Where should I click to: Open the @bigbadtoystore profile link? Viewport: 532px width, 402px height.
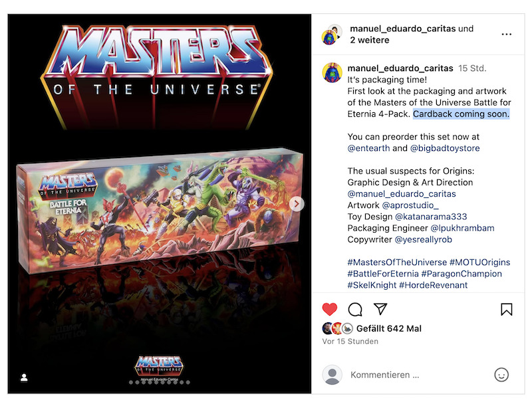point(445,148)
